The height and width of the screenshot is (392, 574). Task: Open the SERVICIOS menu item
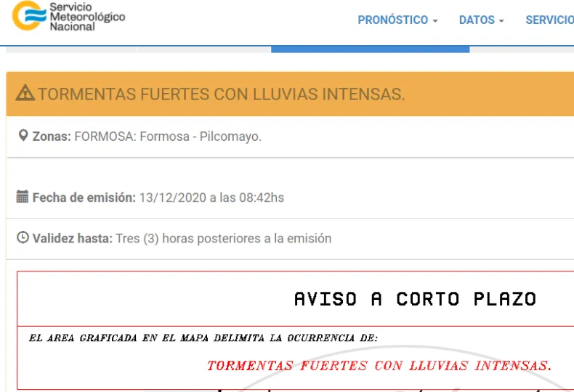549,20
